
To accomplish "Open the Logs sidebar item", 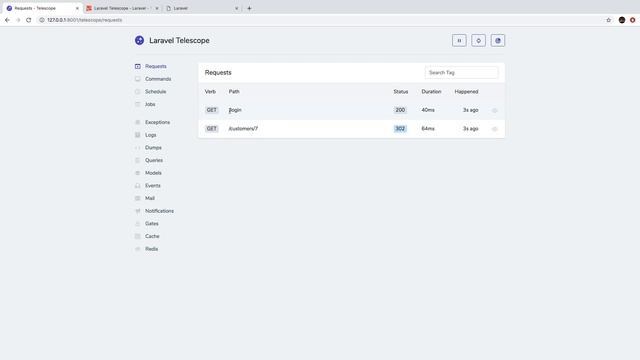I will tap(151, 135).
